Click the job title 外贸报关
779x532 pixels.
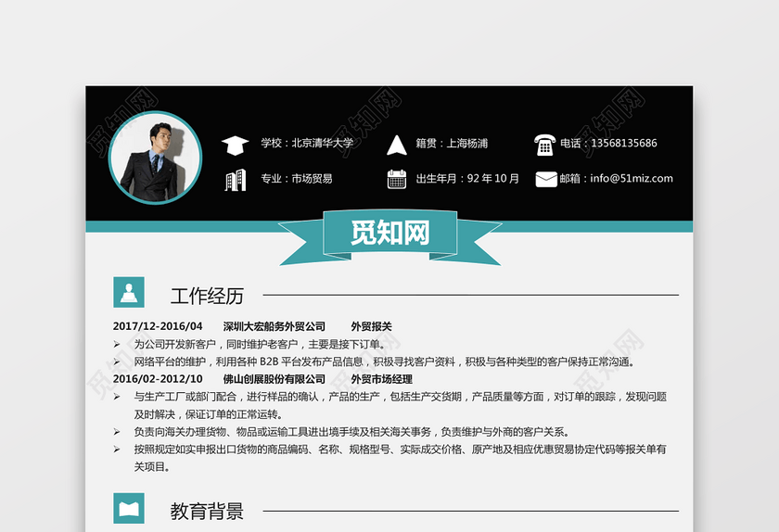[372, 326]
